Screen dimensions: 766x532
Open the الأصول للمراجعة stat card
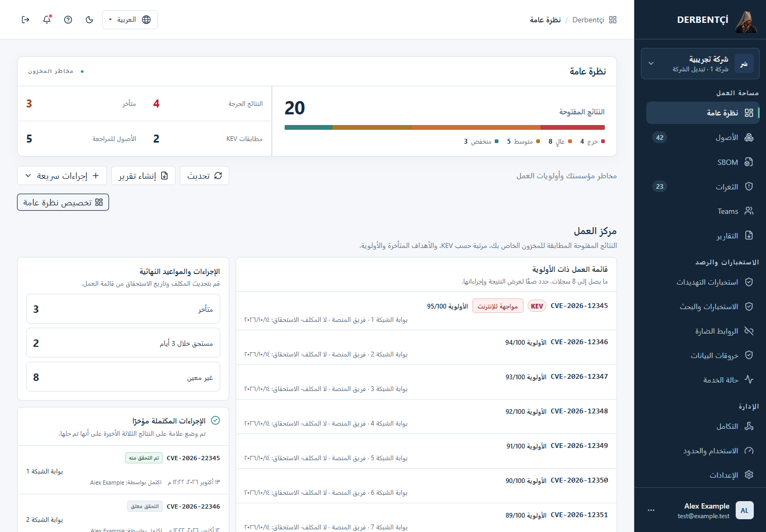[x=81, y=139]
